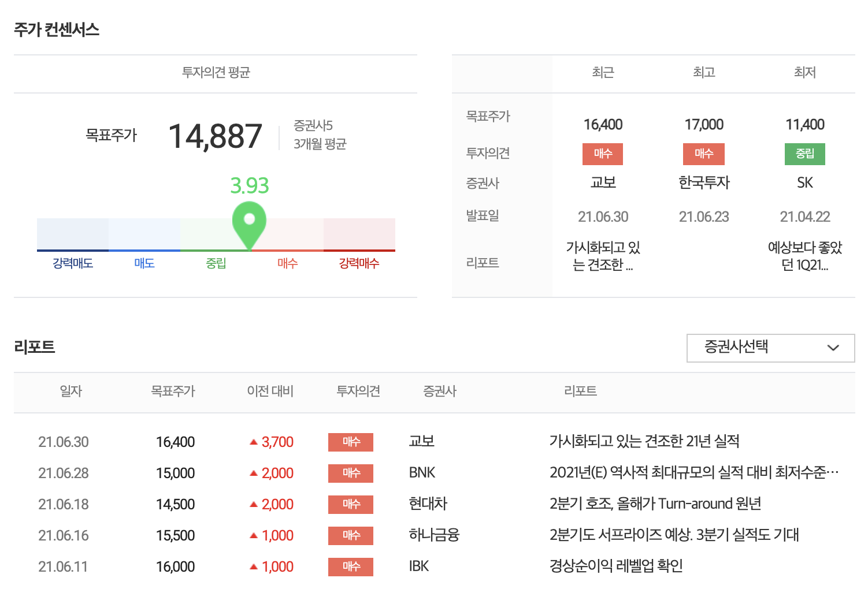Click the 3,700 increase value in 교보 row

[277, 442]
